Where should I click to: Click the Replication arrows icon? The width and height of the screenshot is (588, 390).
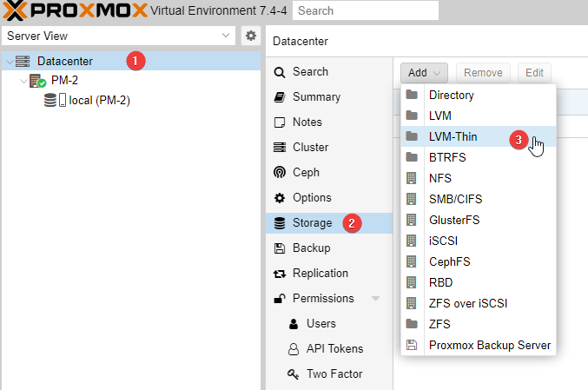pyautogui.click(x=280, y=274)
